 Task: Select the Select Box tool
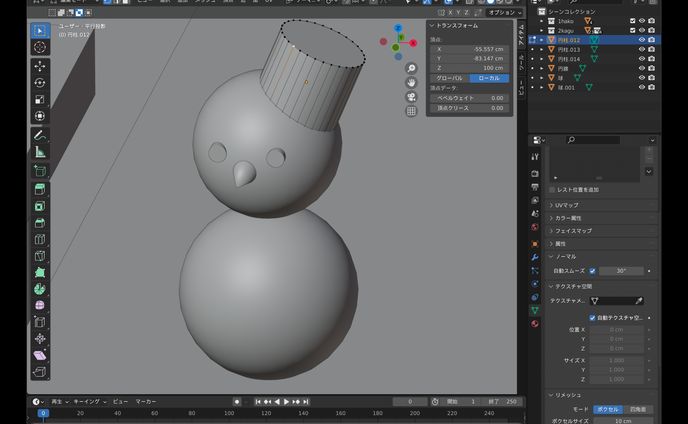pyautogui.click(x=40, y=31)
